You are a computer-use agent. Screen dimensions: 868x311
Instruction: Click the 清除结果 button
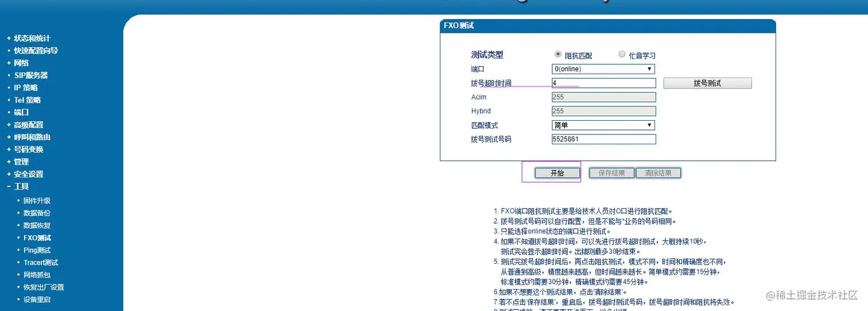pos(658,173)
